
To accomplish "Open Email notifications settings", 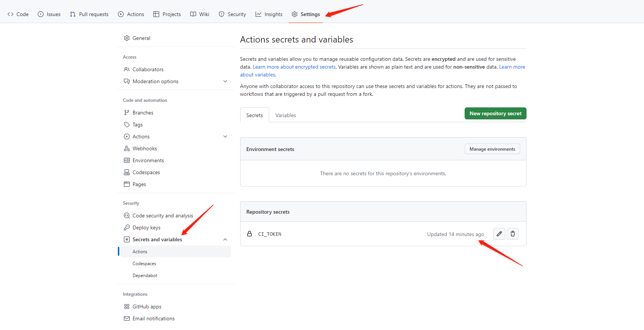I will click(x=176, y=318).
